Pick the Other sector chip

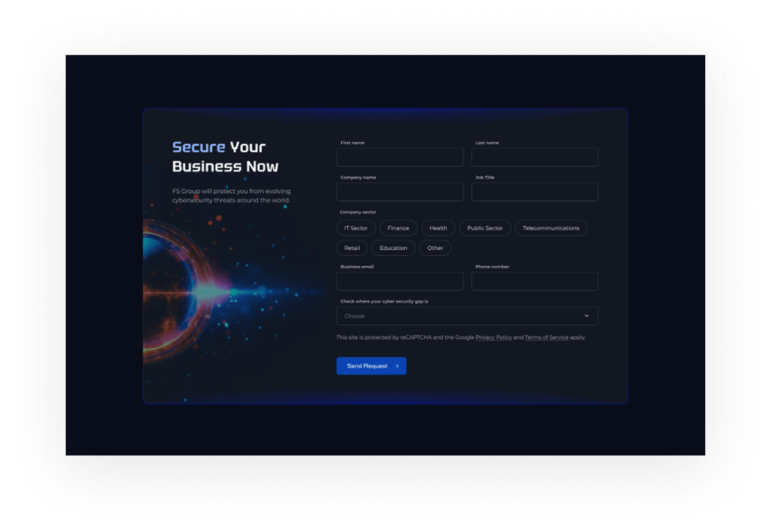click(435, 248)
